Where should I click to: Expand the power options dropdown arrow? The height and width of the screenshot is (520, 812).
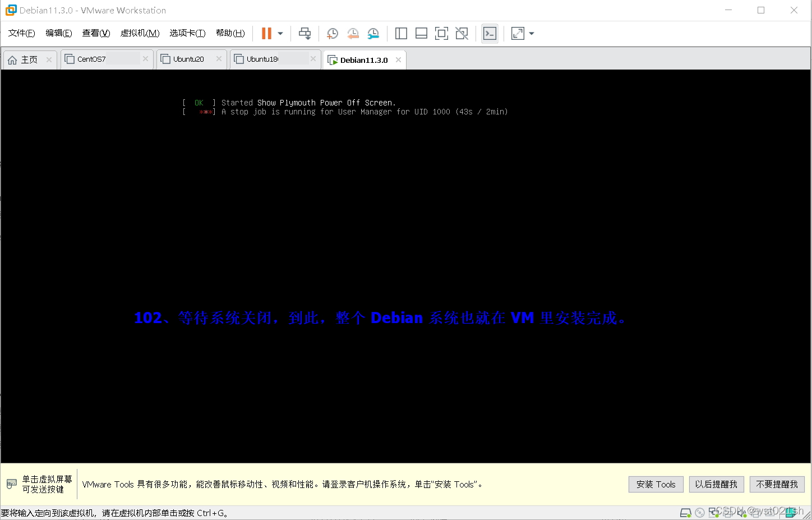click(x=280, y=34)
